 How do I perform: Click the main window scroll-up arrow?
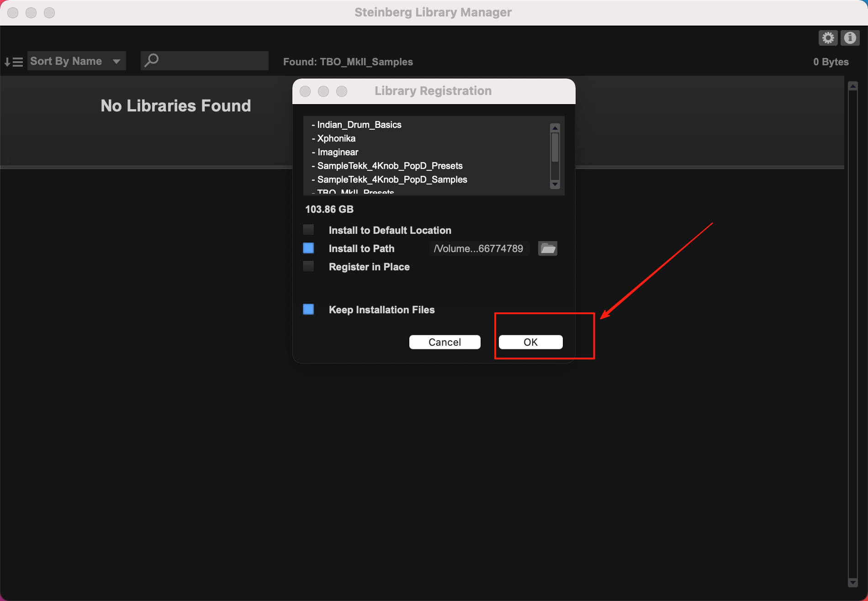(x=852, y=86)
